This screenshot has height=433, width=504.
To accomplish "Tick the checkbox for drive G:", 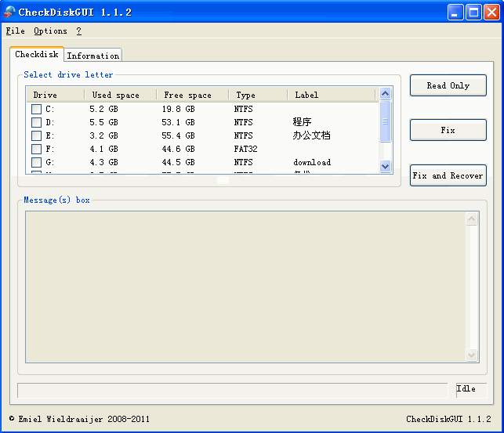I will click(36, 162).
